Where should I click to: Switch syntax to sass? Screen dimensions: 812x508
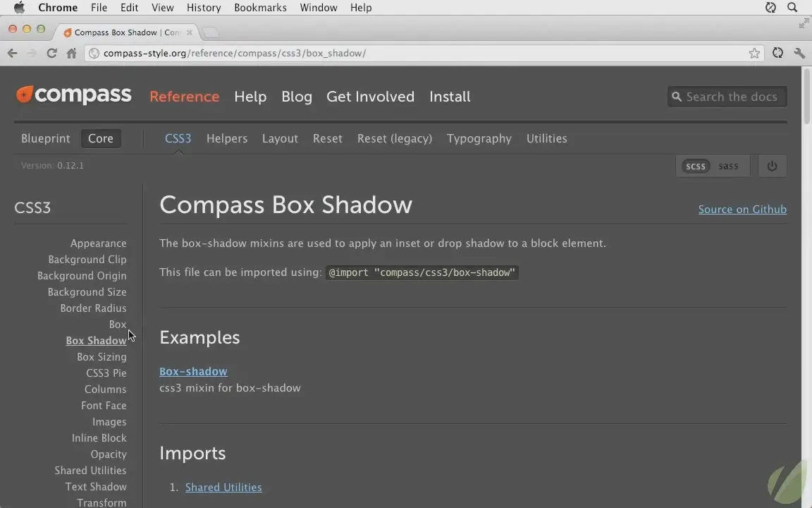click(728, 166)
